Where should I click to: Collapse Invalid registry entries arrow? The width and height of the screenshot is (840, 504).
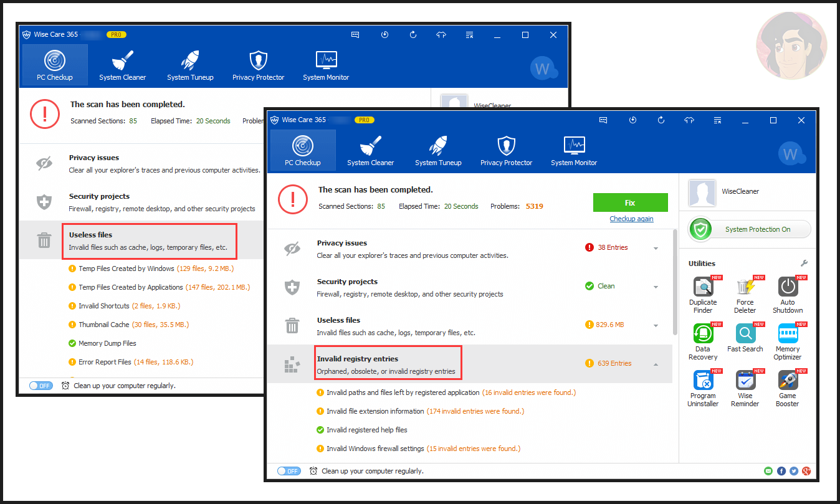(656, 364)
